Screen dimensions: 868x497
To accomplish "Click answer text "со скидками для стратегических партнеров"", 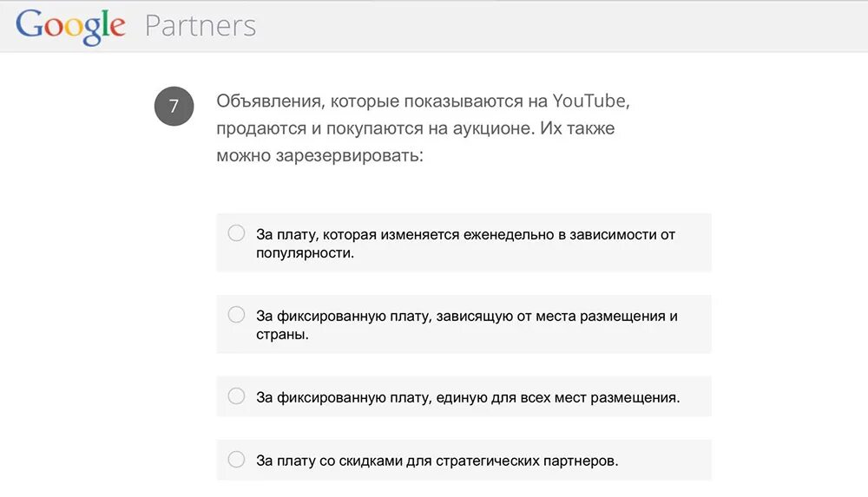I will click(x=469, y=461).
